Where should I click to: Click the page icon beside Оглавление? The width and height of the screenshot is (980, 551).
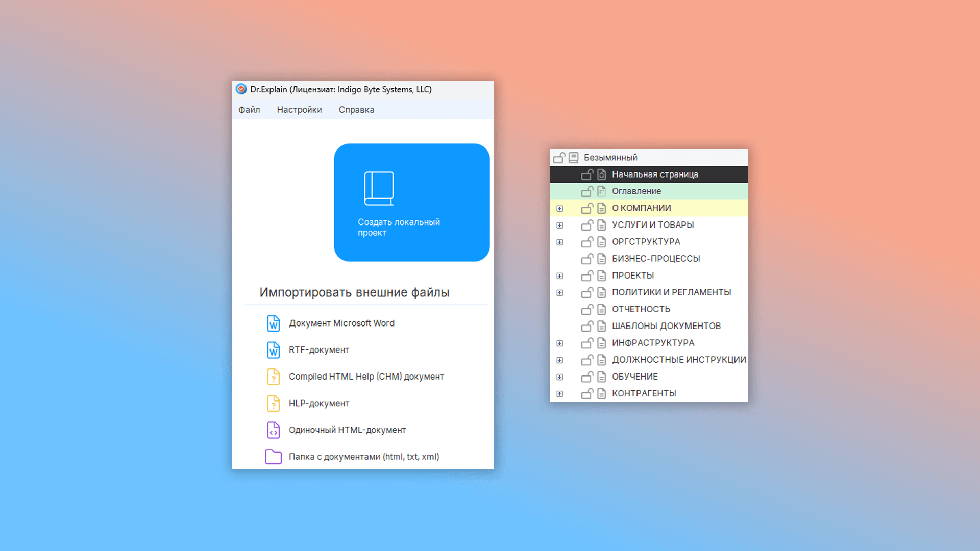602,191
